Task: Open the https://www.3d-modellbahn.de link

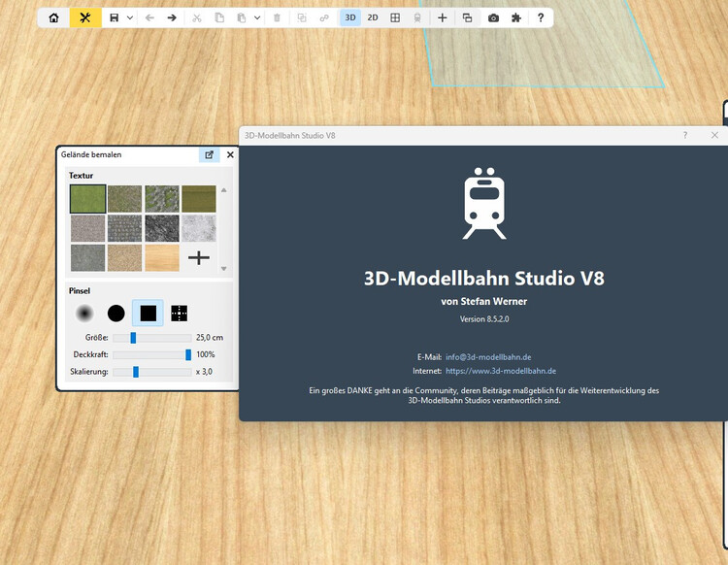Action: (501, 371)
